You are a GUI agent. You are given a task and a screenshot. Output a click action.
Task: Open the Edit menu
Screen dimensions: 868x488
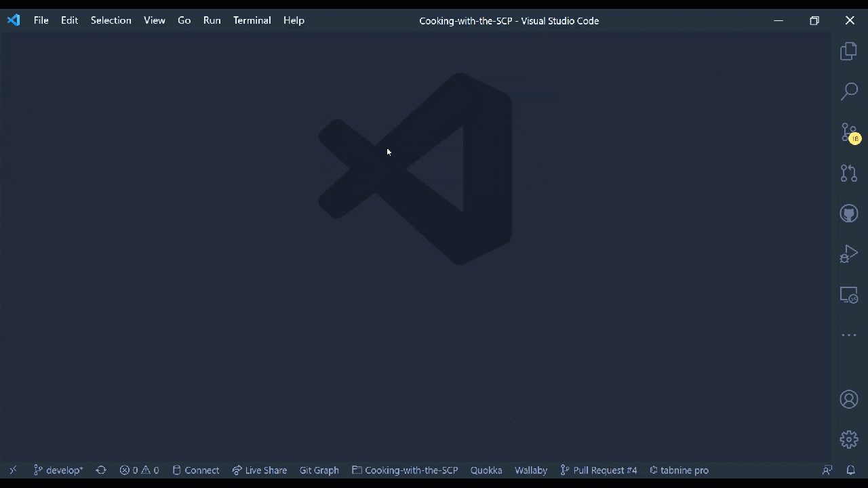tap(69, 20)
